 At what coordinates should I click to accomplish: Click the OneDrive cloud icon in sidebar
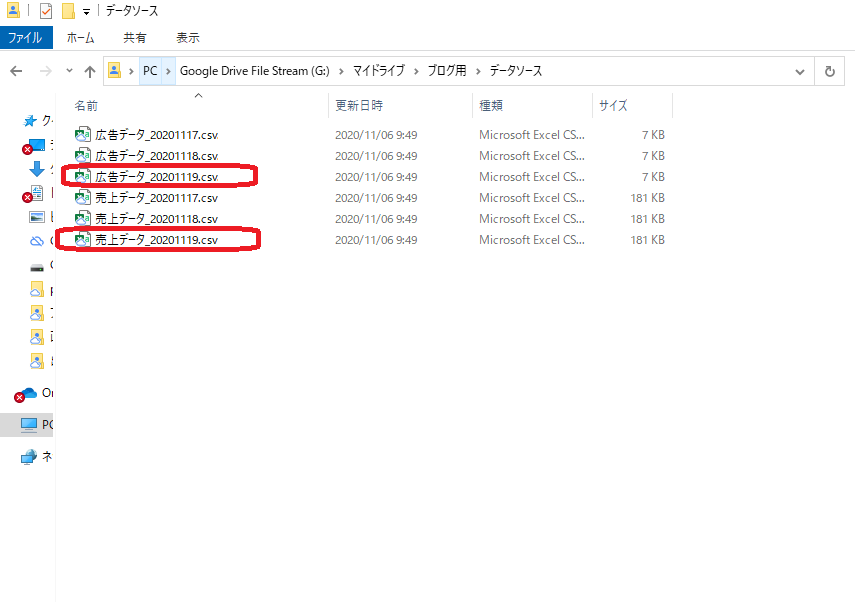(29, 393)
